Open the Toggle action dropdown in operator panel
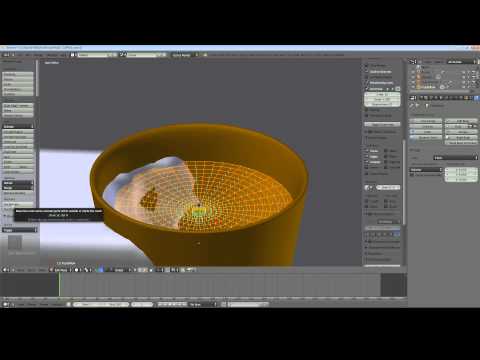 (19, 230)
